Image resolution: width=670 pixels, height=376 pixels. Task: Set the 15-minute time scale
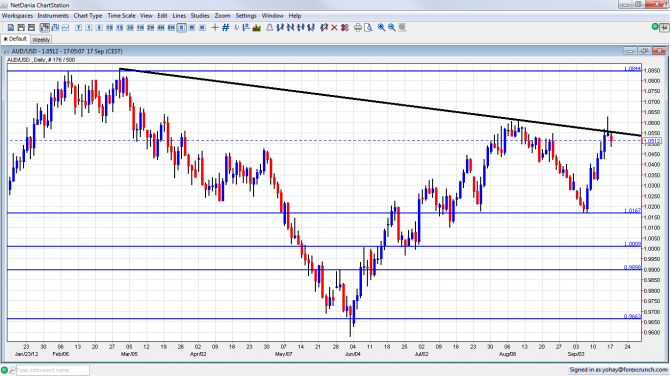tap(120, 27)
